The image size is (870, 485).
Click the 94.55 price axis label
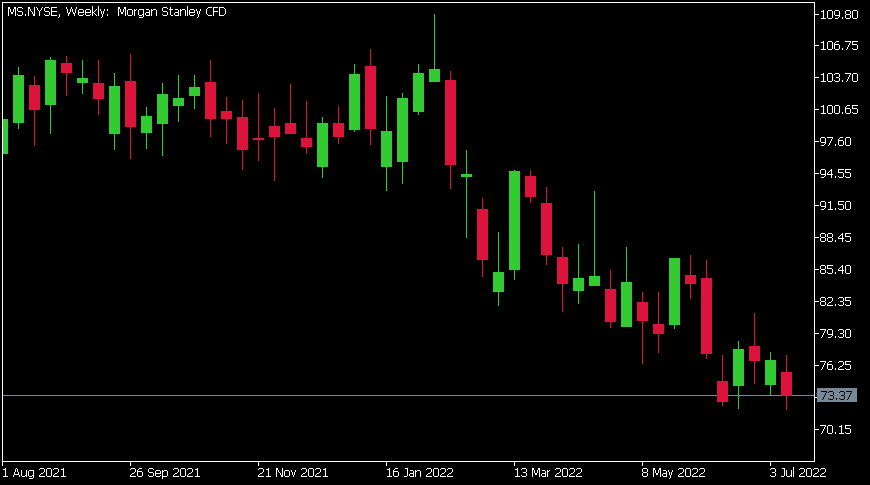point(836,174)
